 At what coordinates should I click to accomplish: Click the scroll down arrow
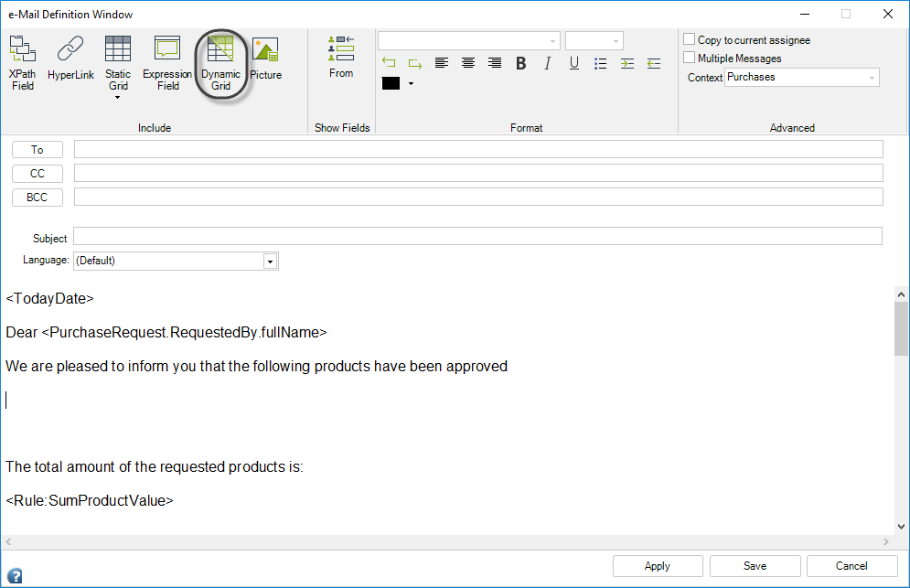(x=901, y=527)
